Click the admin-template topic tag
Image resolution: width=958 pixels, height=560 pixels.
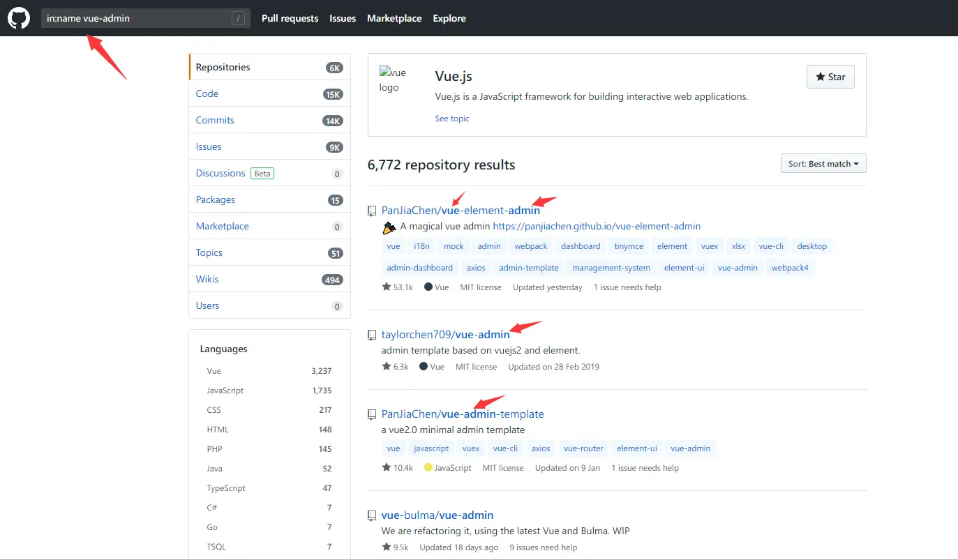pyautogui.click(x=529, y=268)
